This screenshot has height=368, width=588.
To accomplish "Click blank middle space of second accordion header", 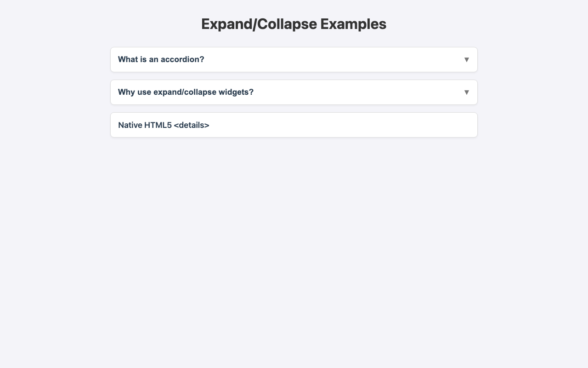I will coord(358,92).
